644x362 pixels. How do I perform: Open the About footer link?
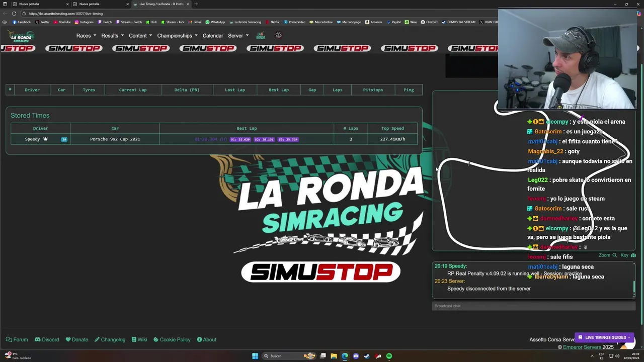click(x=207, y=340)
